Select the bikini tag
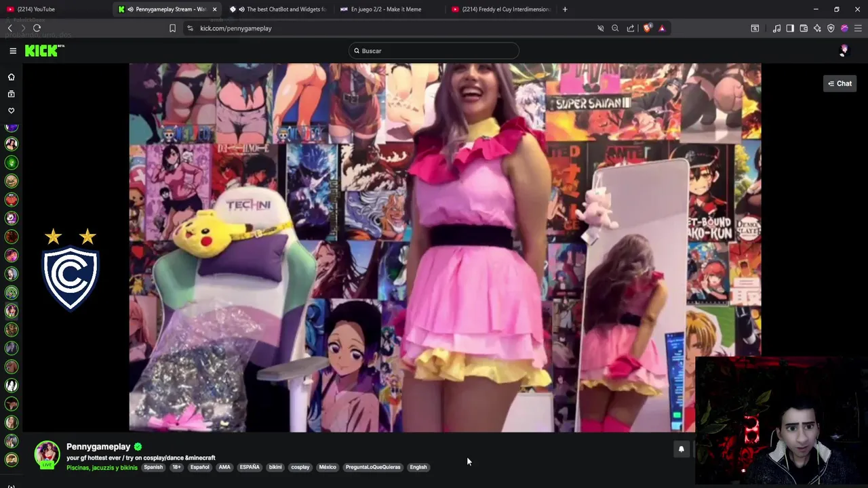This screenshot has width=868, height=488. [275, 467]
